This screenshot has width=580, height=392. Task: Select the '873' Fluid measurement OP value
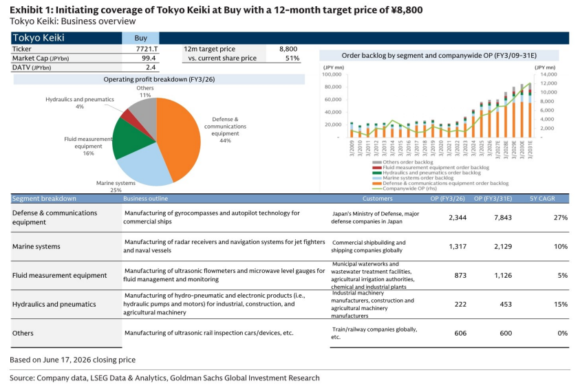pos(460,276)
